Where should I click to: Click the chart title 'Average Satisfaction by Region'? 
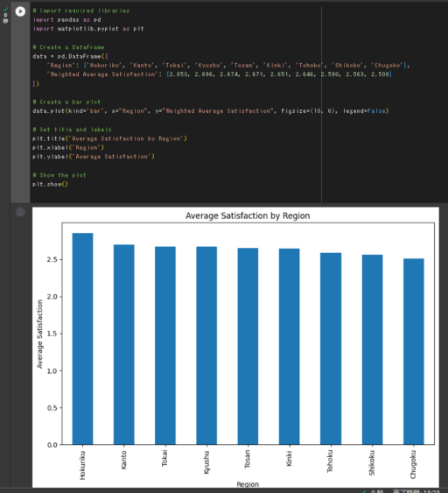tap(248, 215)
